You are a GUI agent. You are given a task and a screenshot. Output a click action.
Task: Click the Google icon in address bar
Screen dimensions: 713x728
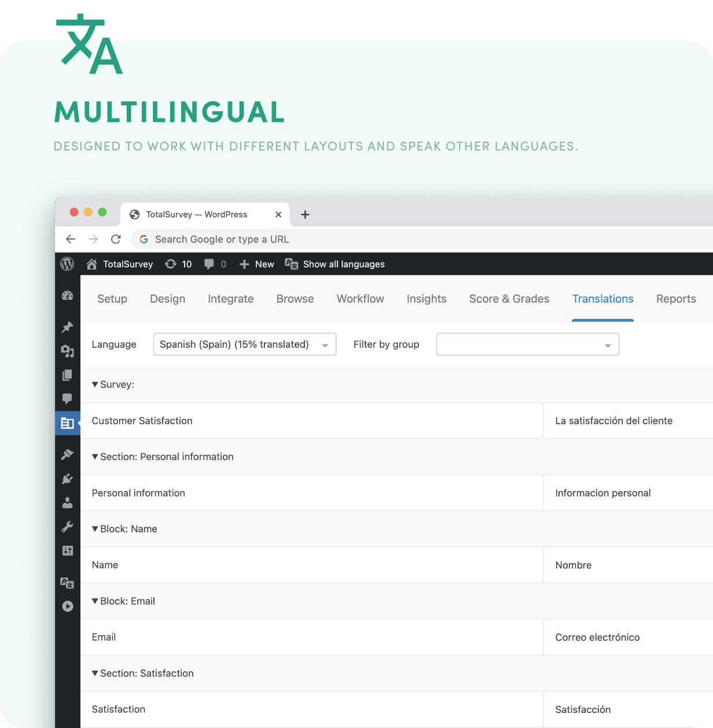144,239
